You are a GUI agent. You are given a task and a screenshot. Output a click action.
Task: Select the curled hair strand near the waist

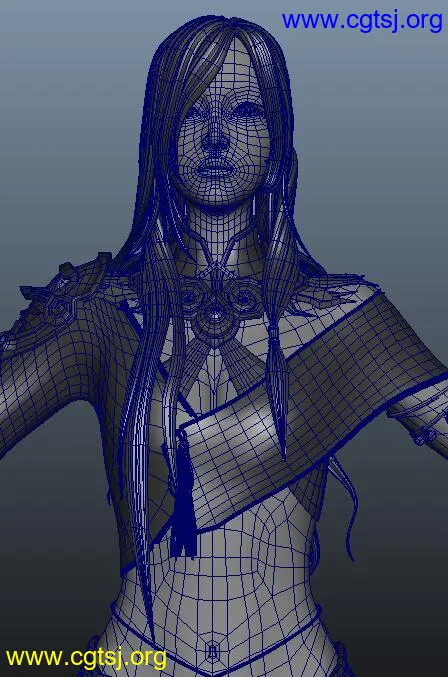point(345,509)
